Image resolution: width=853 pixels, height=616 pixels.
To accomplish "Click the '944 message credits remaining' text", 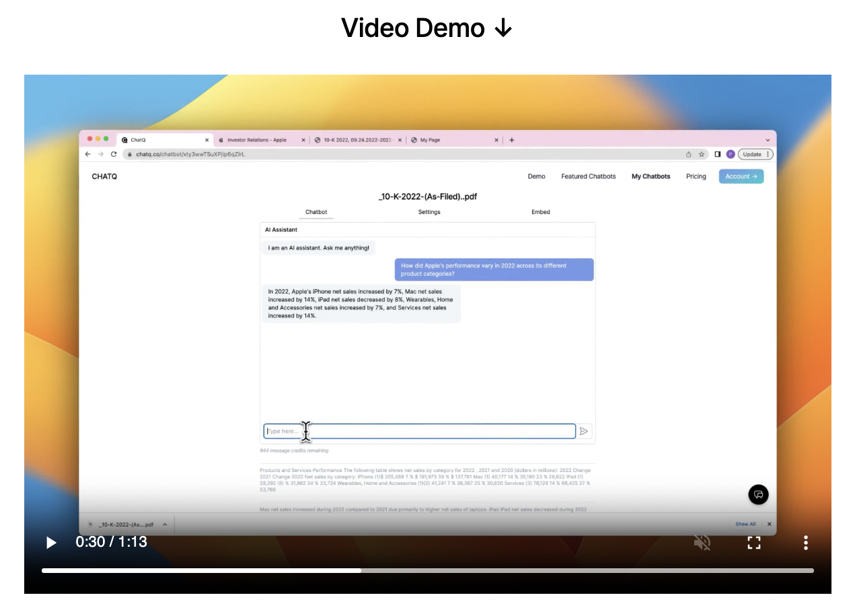I will (x=294, y=451).
